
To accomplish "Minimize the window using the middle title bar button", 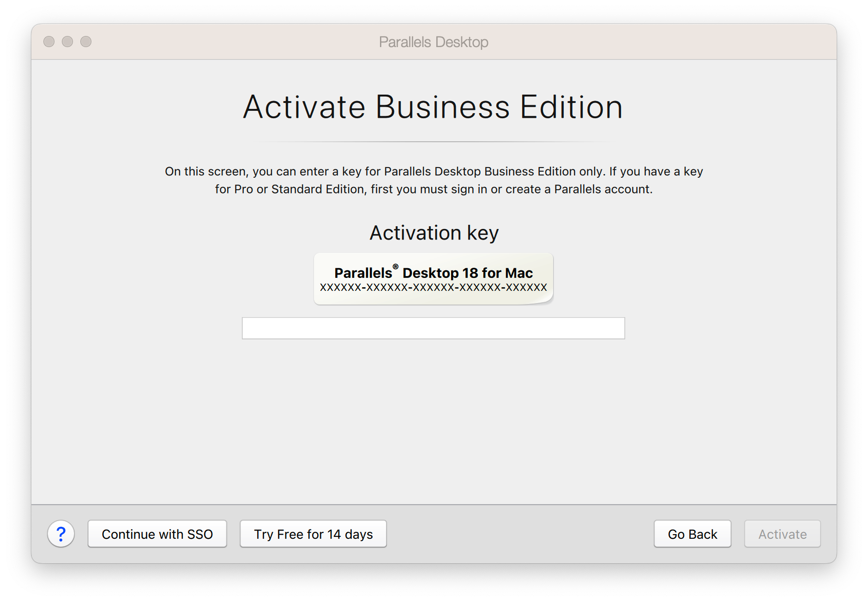I will pos(67,42).
